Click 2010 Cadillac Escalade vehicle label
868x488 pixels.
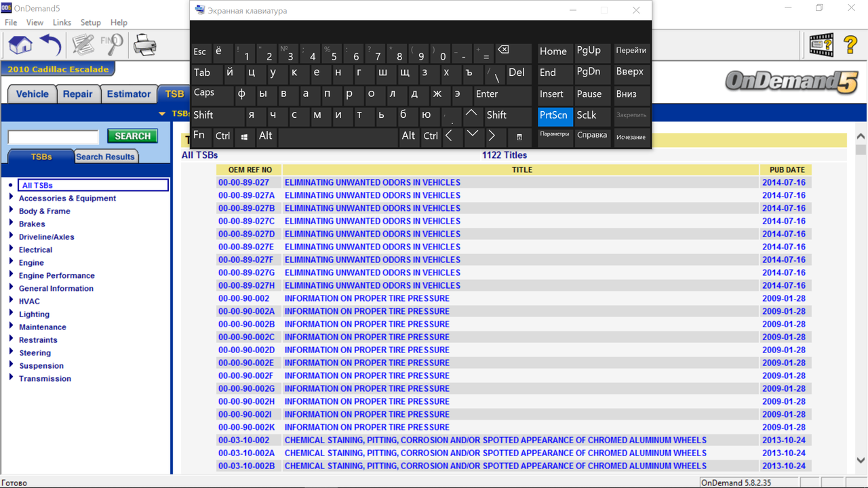(x=58, y=69)
